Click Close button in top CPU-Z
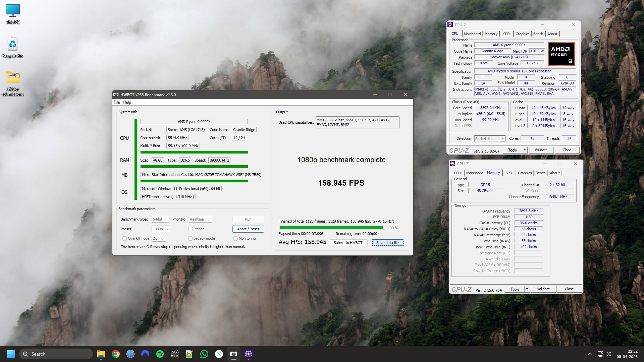 coord(567,150)
